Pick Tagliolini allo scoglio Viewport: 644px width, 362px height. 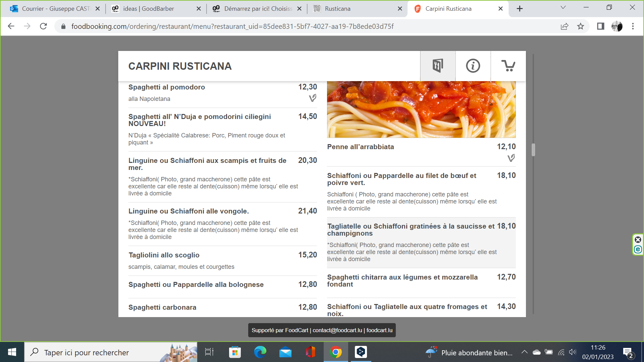coord(223,261)
